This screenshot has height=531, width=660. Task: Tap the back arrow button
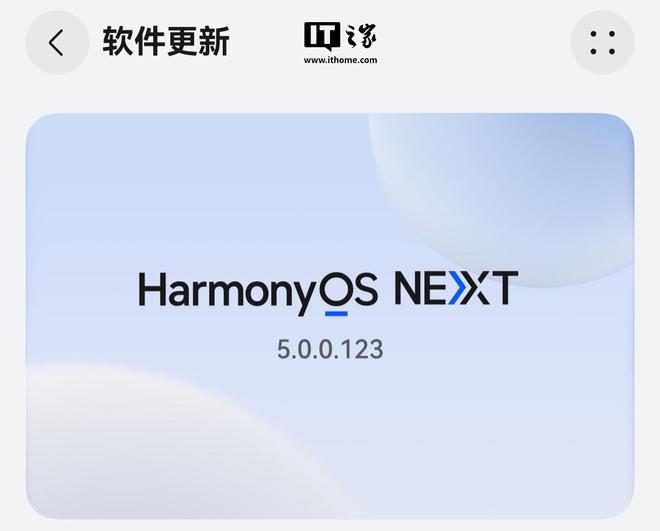coord(57,42)
